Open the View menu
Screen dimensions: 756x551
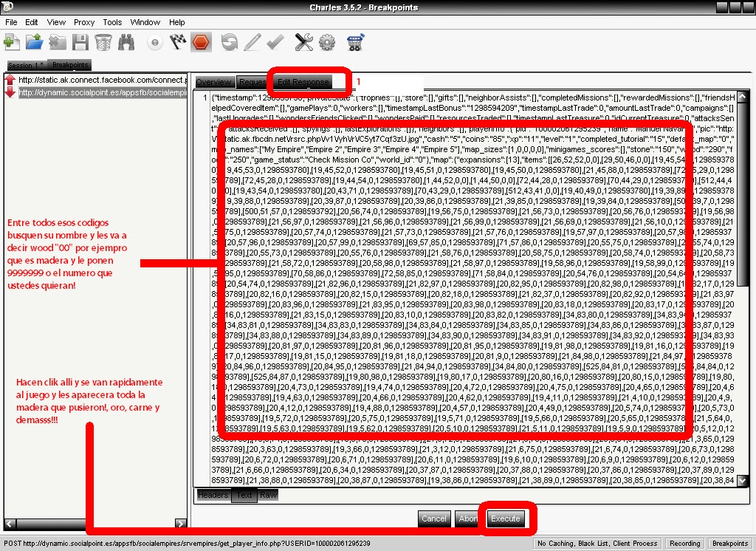click(x=56, y=22)
